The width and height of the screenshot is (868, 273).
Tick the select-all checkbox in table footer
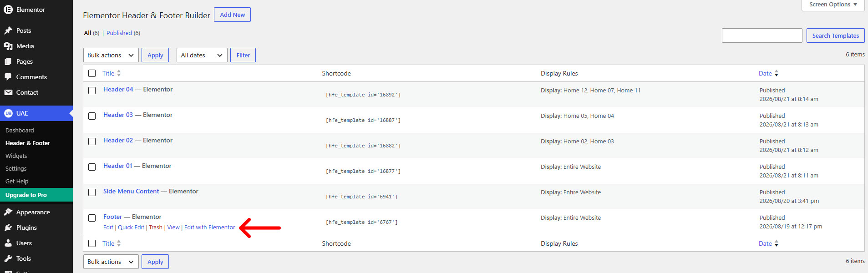[92, 243]
